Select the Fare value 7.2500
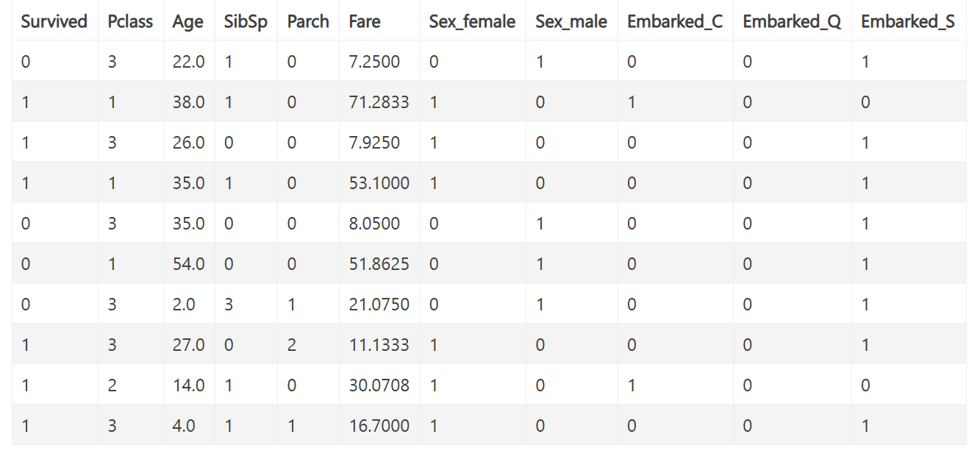 click(x=375, y=61)
